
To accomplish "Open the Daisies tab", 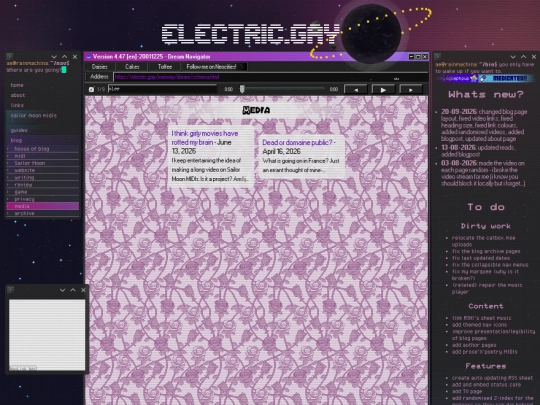I will click(100, 67).
